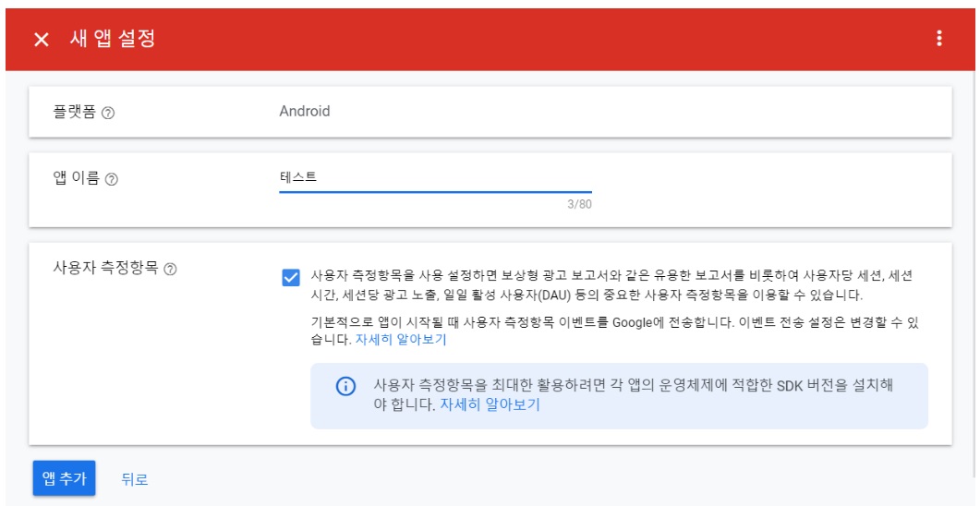Show help for 앱 이름
The image size is (980, 506).
pyautogui.click(x=111, y=179)
